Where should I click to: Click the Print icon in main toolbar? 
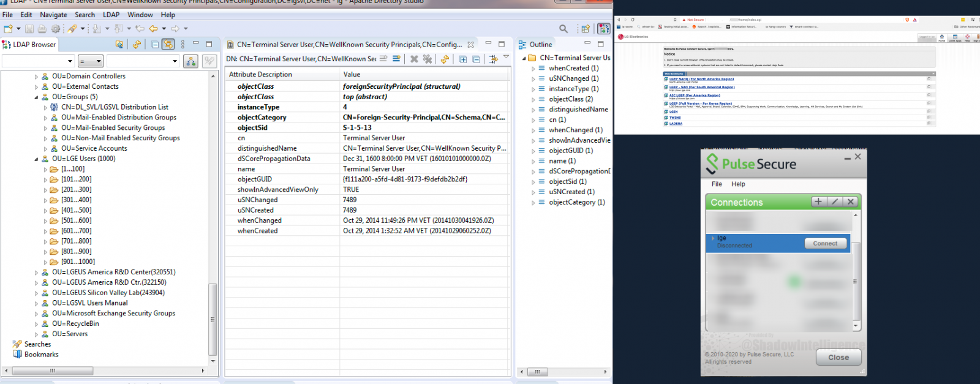(x=42, y=29)
